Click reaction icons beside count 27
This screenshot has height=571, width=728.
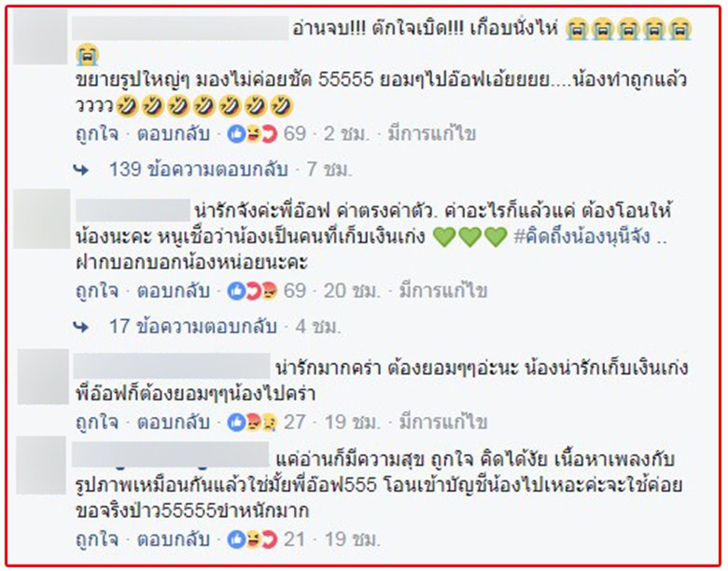(x=252, y=423)
